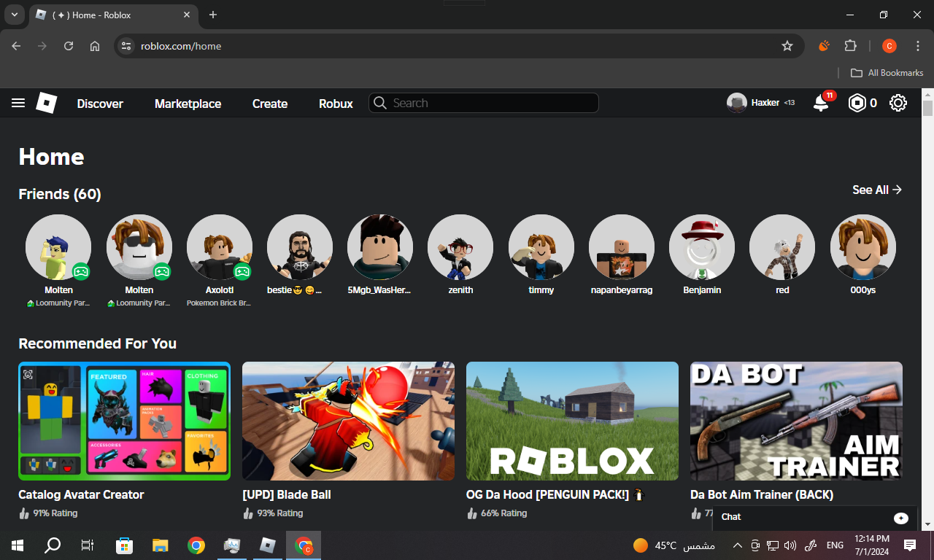Open the Chrome extensions puzzle icon
The width and height of the screenshot is (934, 560).
[x=850, y=46]
